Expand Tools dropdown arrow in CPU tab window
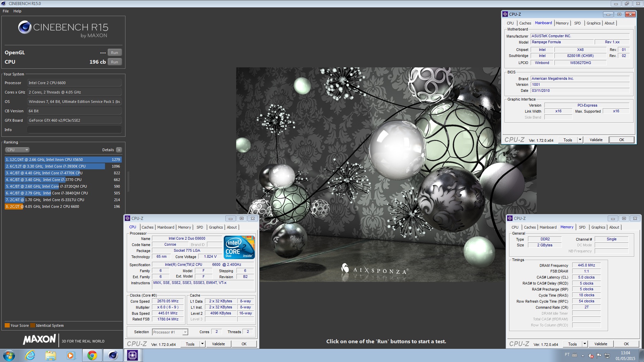Viewport: 644px width, 362px height. tap(202, 344)
